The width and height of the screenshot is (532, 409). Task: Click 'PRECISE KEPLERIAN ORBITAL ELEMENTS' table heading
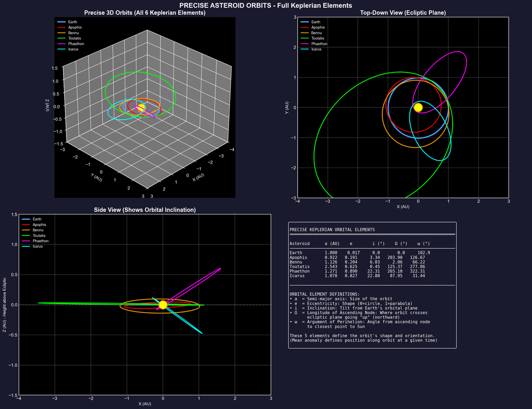pyautogui.click(x=332, y=230)
